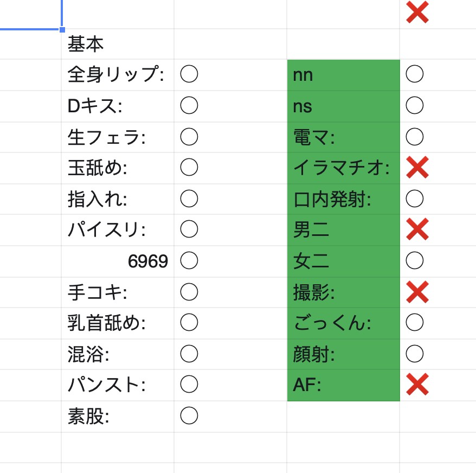Select the green AF cell
This screenshot has height=473, width=476.
(x=343, y=385)
